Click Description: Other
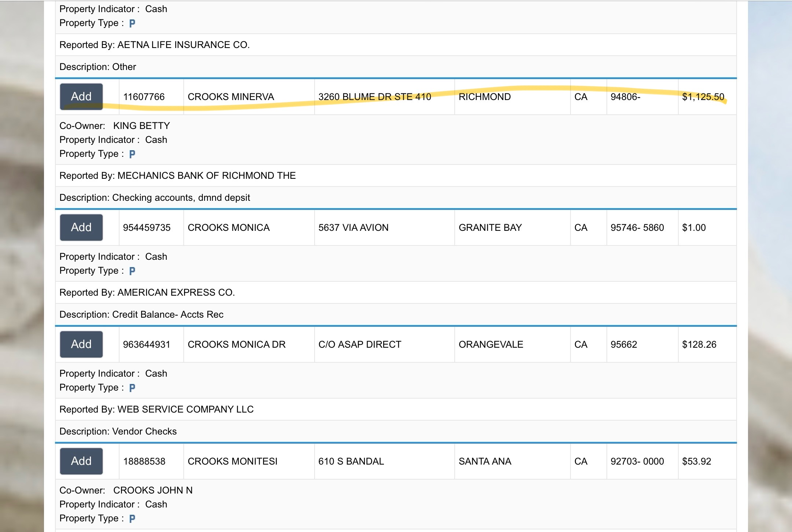The image size is (792, 532). 98,67
